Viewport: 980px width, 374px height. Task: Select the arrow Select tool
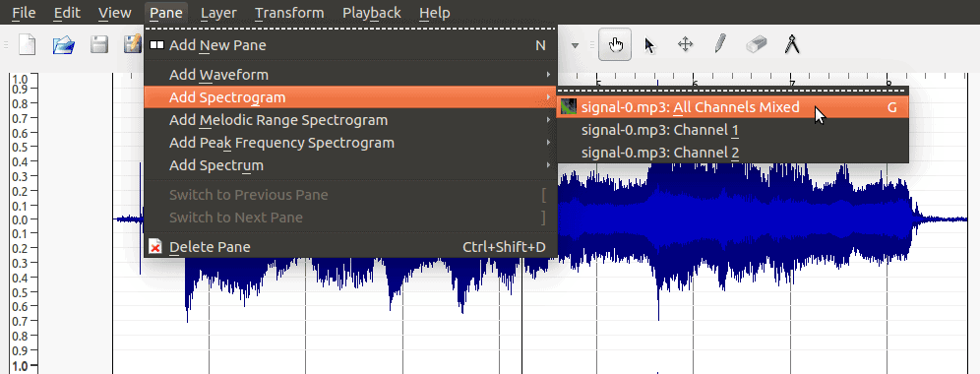650,45
